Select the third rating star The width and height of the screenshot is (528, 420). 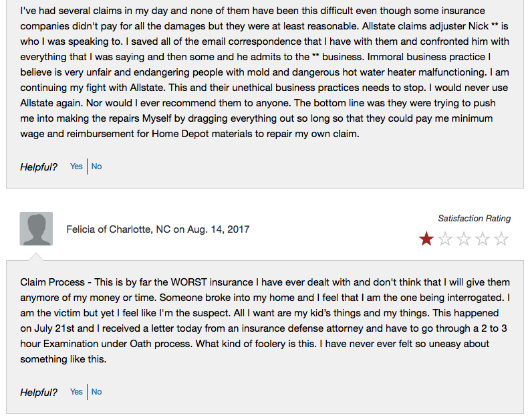463,239
